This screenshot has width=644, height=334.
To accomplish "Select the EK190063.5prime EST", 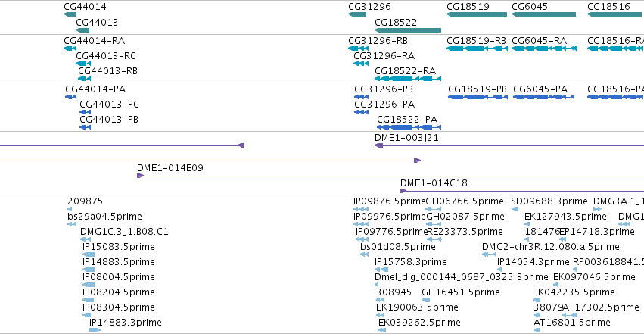I will [381, 316].
